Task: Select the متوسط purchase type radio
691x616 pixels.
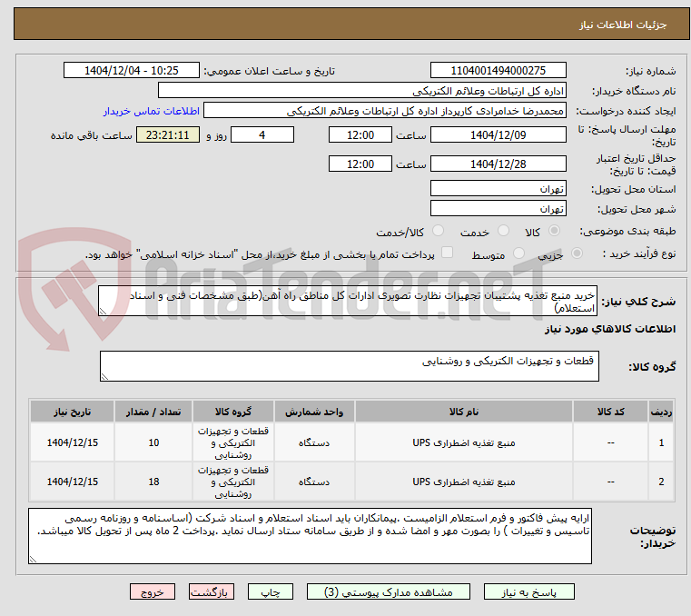Action: tap(518, 253)
